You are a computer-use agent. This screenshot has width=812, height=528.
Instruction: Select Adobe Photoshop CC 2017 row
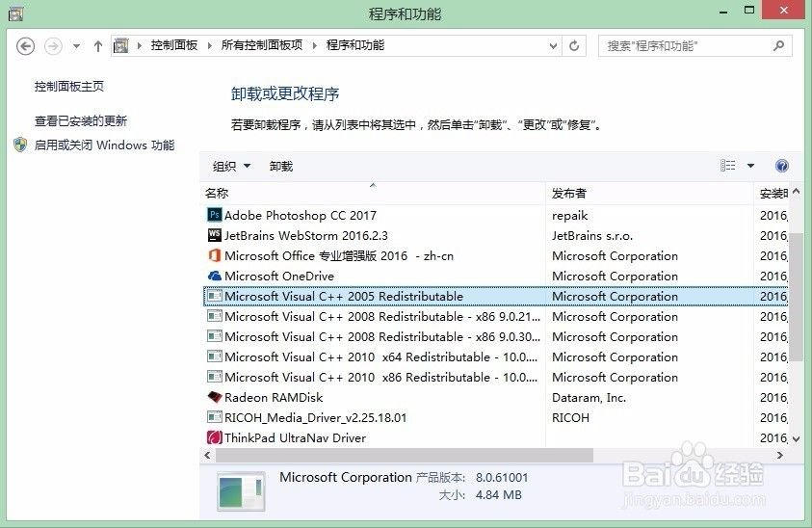tap(496, 215)
